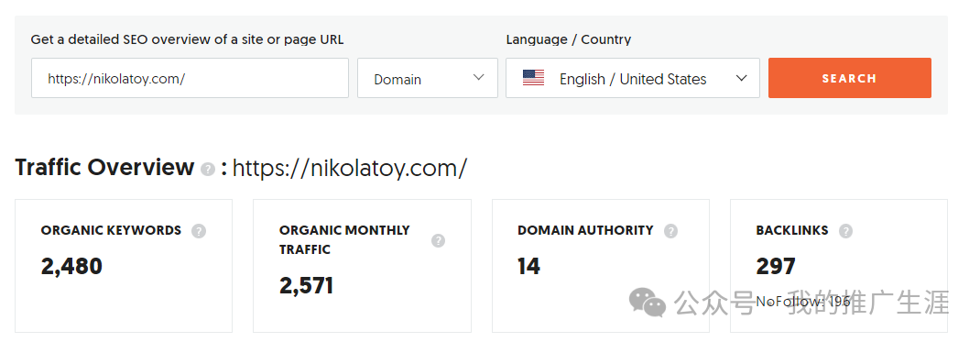Click the Organic Keywords value 2,480

[71, 266]
